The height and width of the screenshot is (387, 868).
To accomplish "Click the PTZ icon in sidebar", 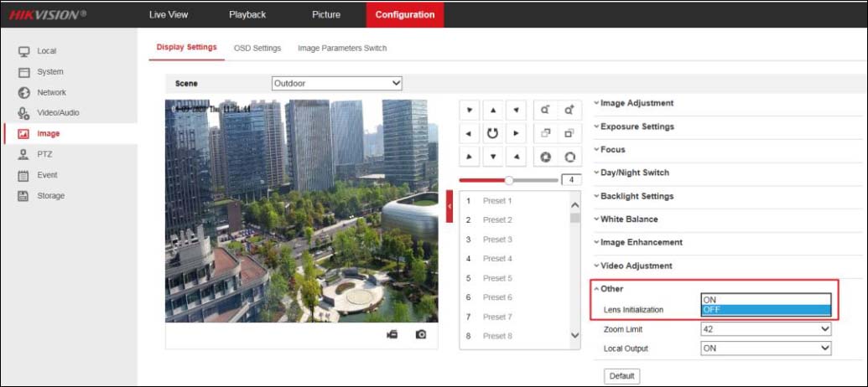I will pyautogui.click(x=23, y=154).
